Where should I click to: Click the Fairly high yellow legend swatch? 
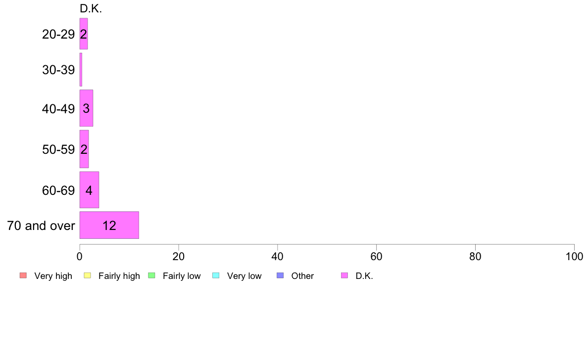tap(88, 275)
